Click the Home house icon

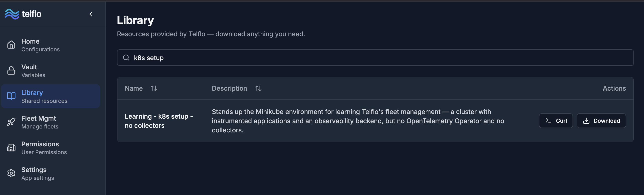point(11,45)
